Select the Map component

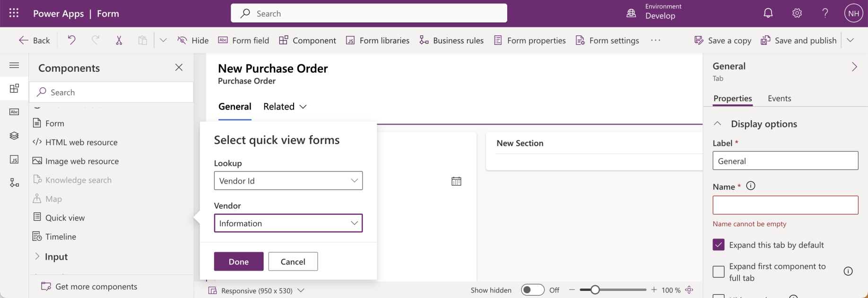[47, 198]
